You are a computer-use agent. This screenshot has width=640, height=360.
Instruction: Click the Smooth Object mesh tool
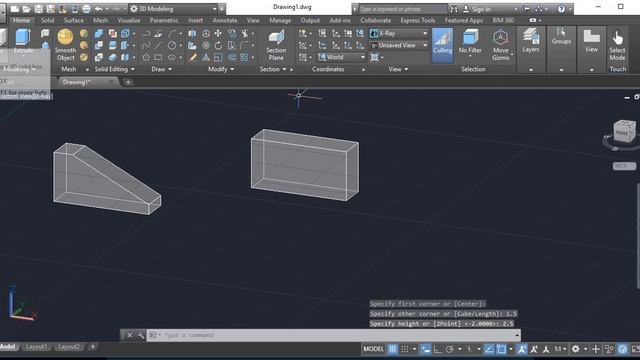(x=65, y=45)
